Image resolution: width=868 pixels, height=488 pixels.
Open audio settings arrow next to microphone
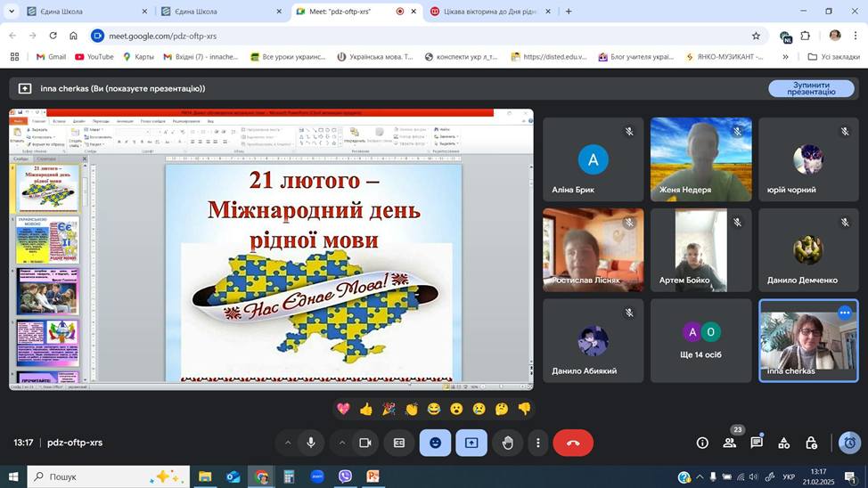287,443
